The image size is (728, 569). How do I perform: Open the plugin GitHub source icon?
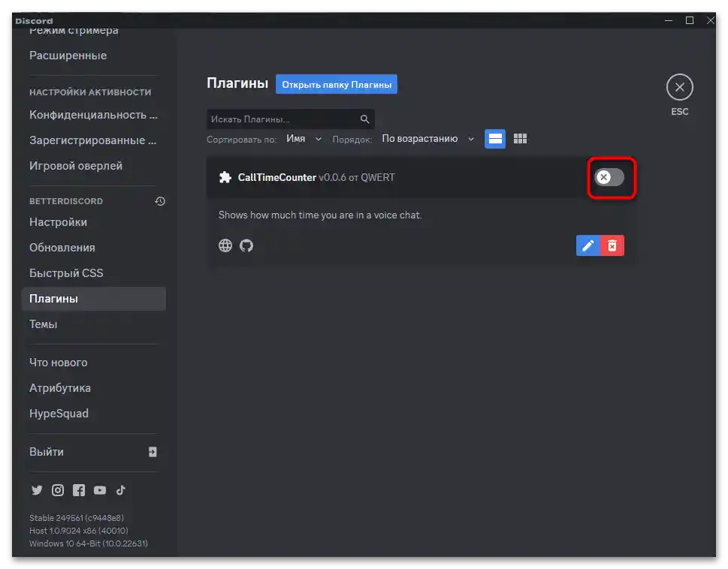(246, 245)
